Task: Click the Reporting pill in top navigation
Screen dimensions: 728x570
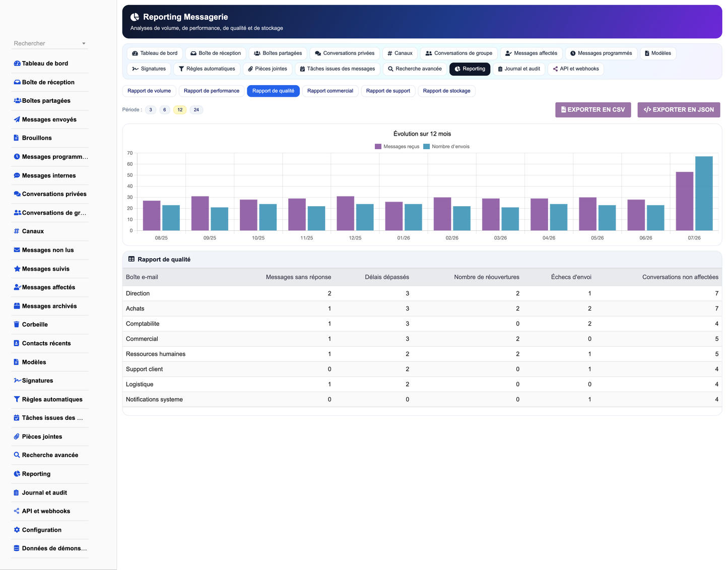Action: (x=470, y=69)
